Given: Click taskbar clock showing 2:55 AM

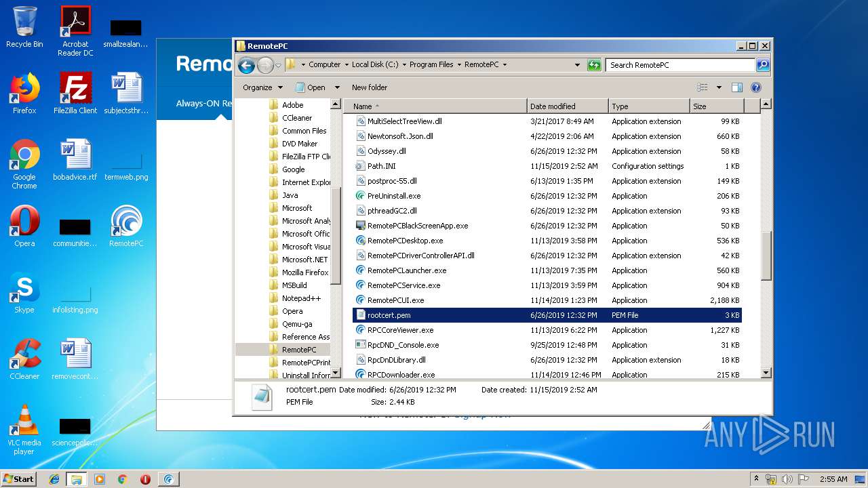Looking at the screenshot, I should pos(833,479).
